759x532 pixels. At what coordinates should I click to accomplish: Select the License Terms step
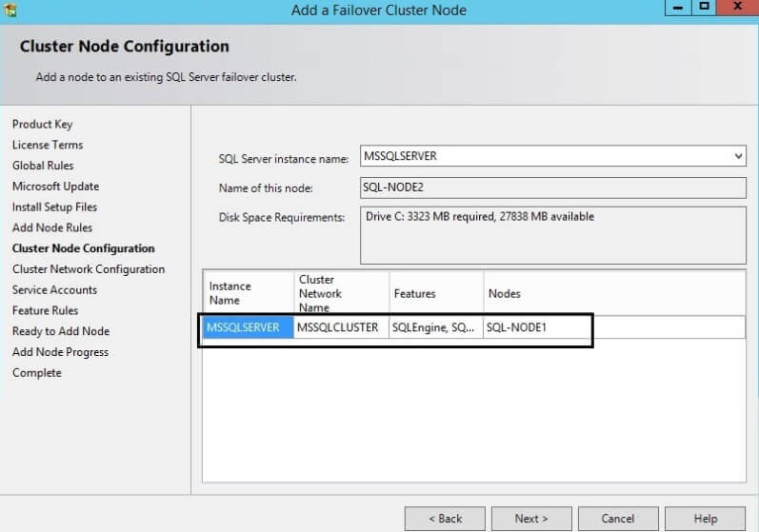tap(48, 145)
